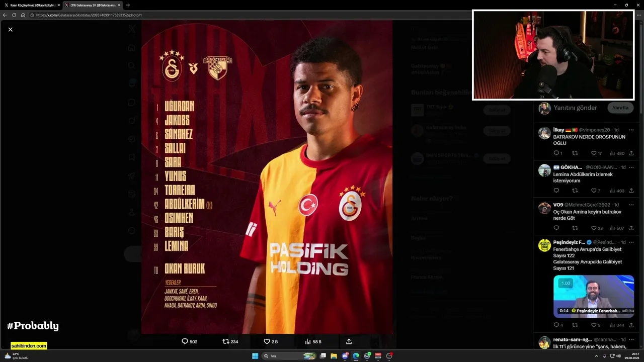
Task: Open more options on Peşindeyiz F... post
Action: (x=631, y=242)
